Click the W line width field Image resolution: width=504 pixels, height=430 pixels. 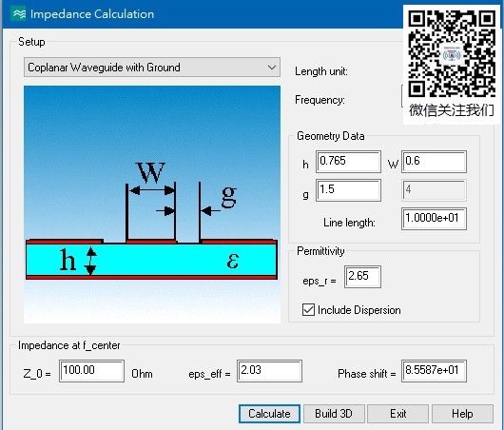coord(434,161)
